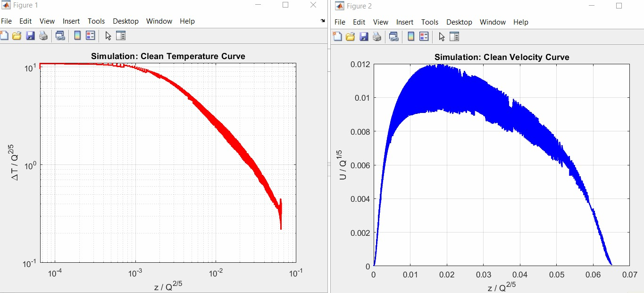Click Link Plot icon in Figure 1 toolbar
The width and height of the screenshot is (644, 293).
tap(60, 35)
